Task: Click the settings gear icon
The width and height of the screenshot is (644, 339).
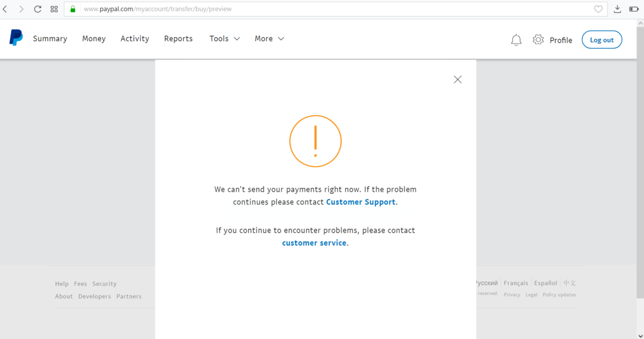Action: click(x=538, y=40)
